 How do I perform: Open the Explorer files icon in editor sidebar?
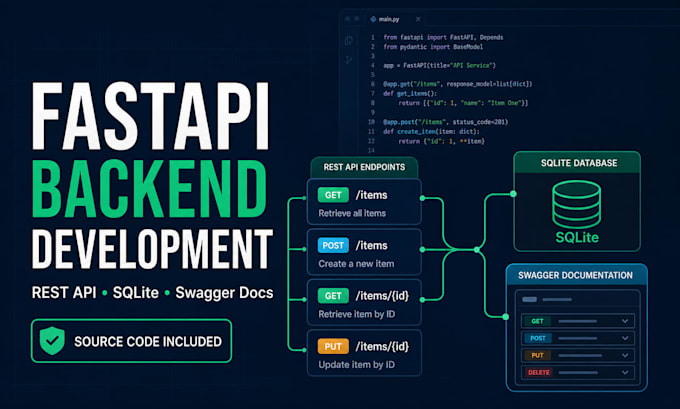click(x=349, y=40)
